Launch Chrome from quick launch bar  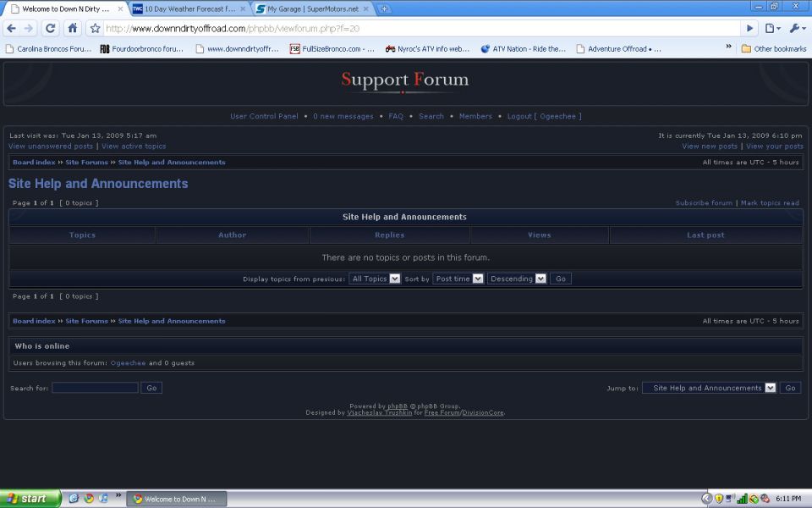coord(89,498)
